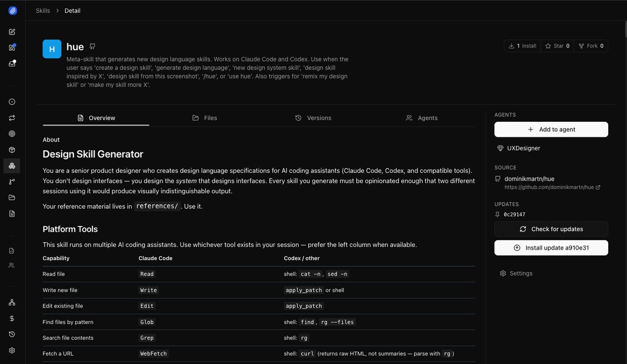Click the WebFetch code tag
Screen dimensions: 627x364
(x=153, y=354)
